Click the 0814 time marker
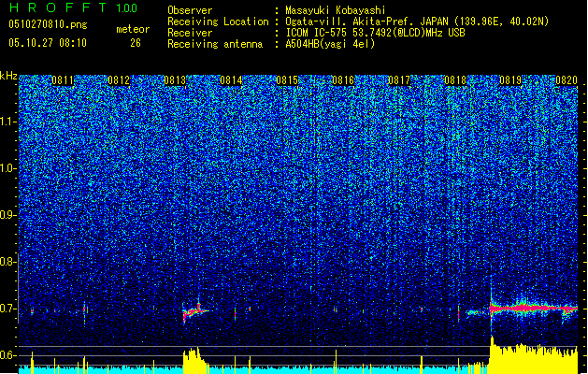The height and width of the screenshot is (374, 588). [231, 80]
